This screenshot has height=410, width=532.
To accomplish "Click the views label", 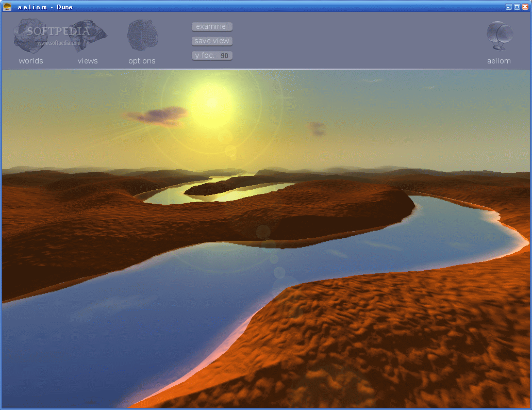I will pos(88,61).
